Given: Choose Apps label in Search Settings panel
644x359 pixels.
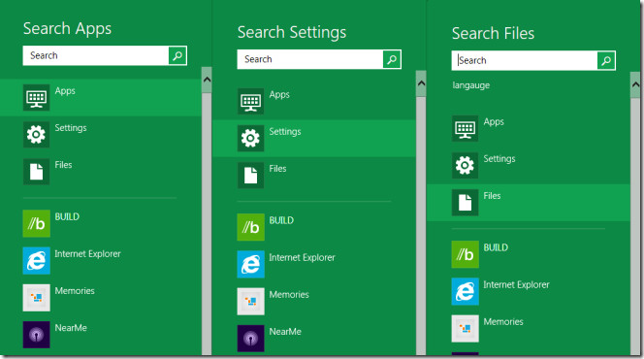Looking at the screenshot, I should click(279, 94).
